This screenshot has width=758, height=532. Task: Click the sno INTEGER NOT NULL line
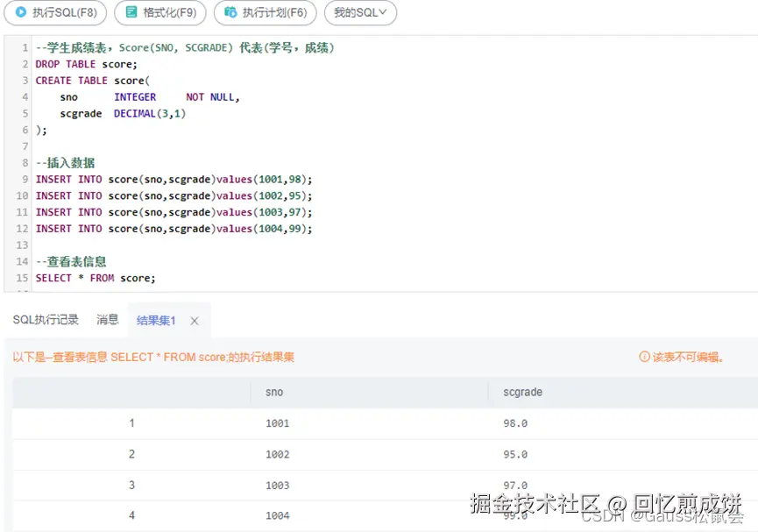149,97
